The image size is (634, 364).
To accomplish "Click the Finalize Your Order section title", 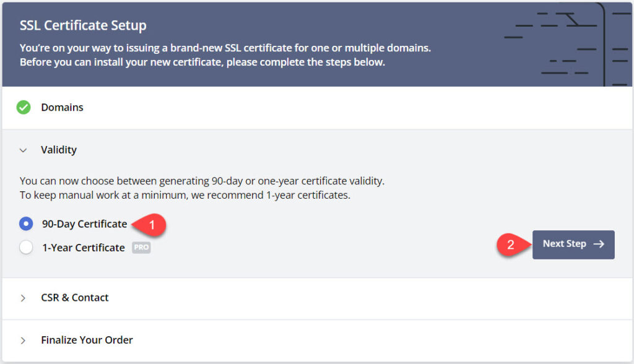I will point(87,340).
